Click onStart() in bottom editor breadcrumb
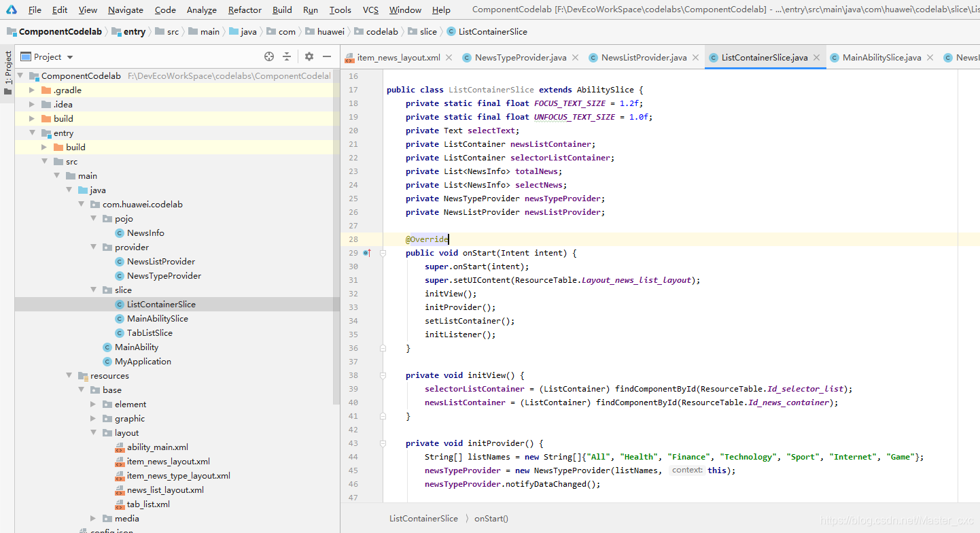Screen dimensions: 980x533 point(491,518)
